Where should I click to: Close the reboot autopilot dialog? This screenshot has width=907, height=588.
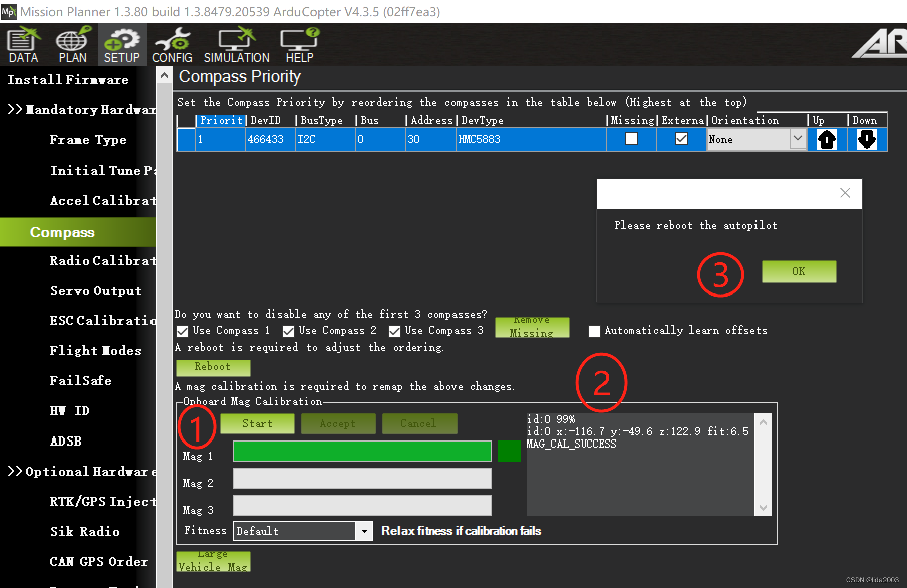click(845, 193)
